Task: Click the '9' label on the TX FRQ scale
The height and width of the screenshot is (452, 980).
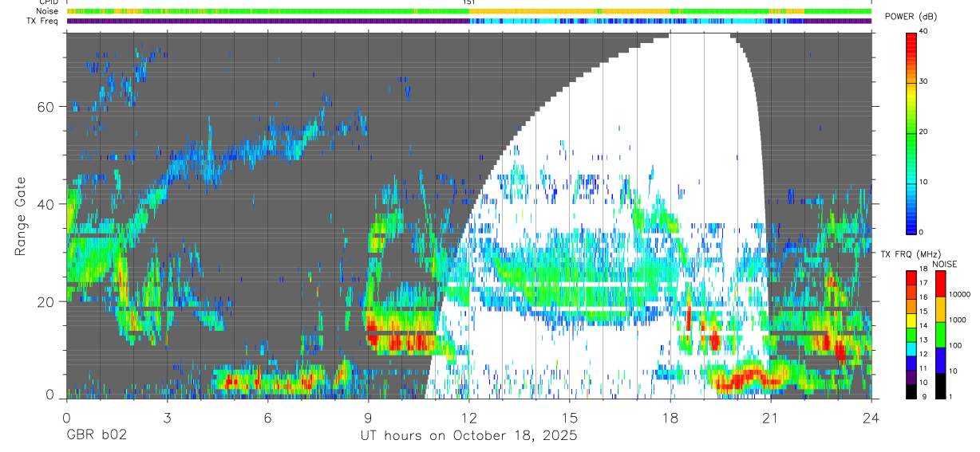Action: 924,397
